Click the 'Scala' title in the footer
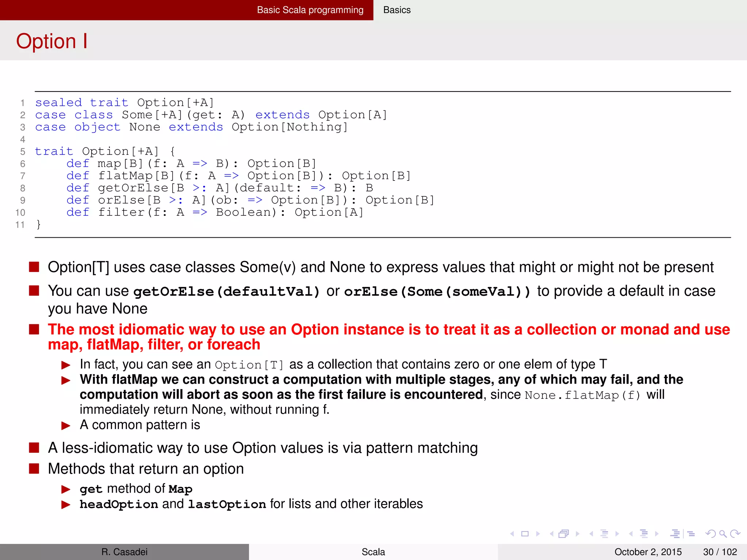This screenshot has width=747, height=560. click(x=373, y=552)
